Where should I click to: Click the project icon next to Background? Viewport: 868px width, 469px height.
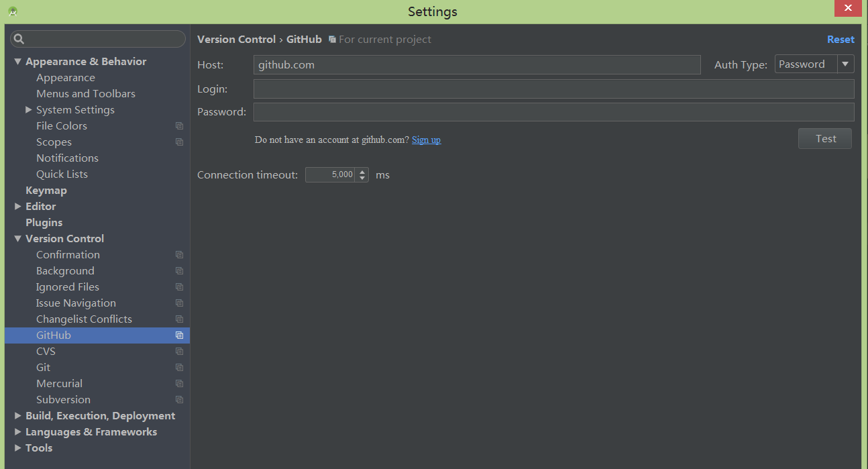[179, 271]
